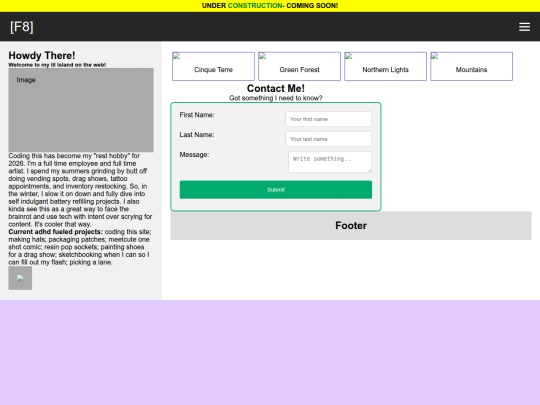Open the Cinque Terre gallery card

click(x=213, y=66)
